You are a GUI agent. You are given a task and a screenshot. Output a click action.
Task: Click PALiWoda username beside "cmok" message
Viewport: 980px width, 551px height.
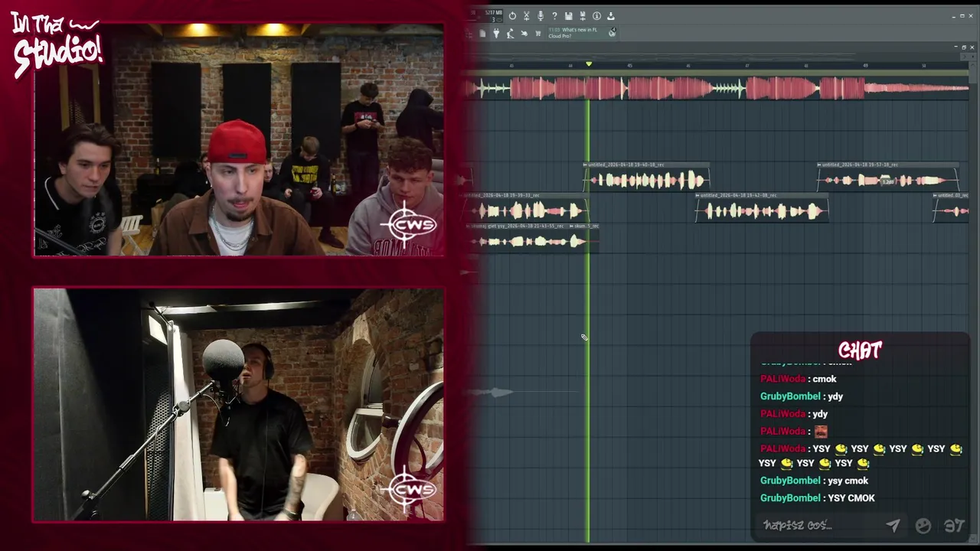(782, 379)
